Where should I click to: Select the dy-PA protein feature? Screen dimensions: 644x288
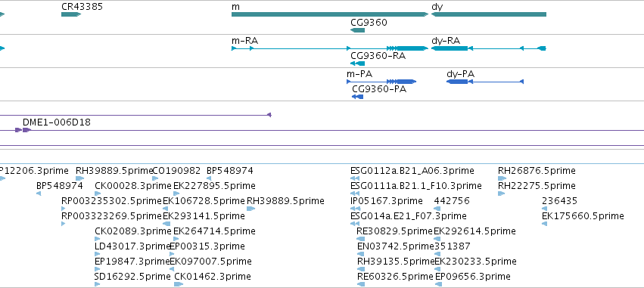pos(485,82)
